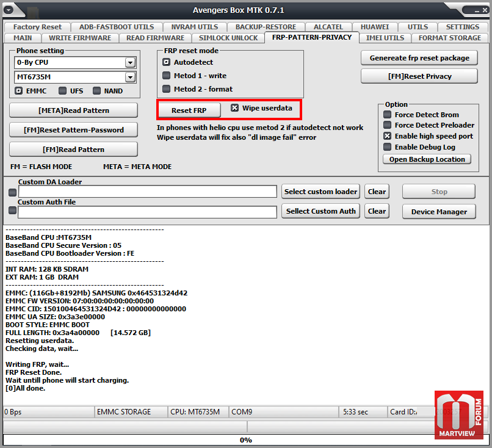Switch to Factory Reset tab
This screenshot has height=448, width=492.
tap(37, 27)
